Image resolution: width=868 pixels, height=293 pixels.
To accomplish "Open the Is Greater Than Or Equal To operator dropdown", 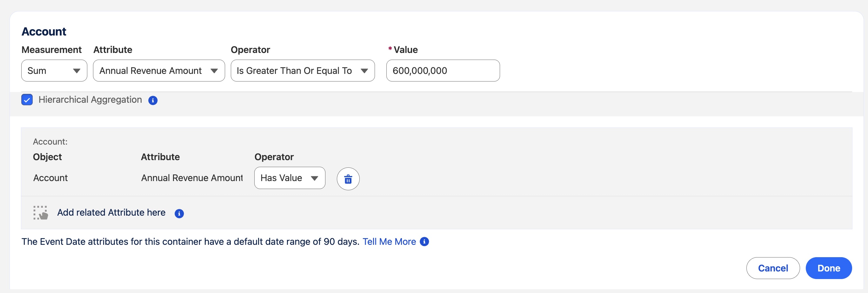I will pos(302,71).
